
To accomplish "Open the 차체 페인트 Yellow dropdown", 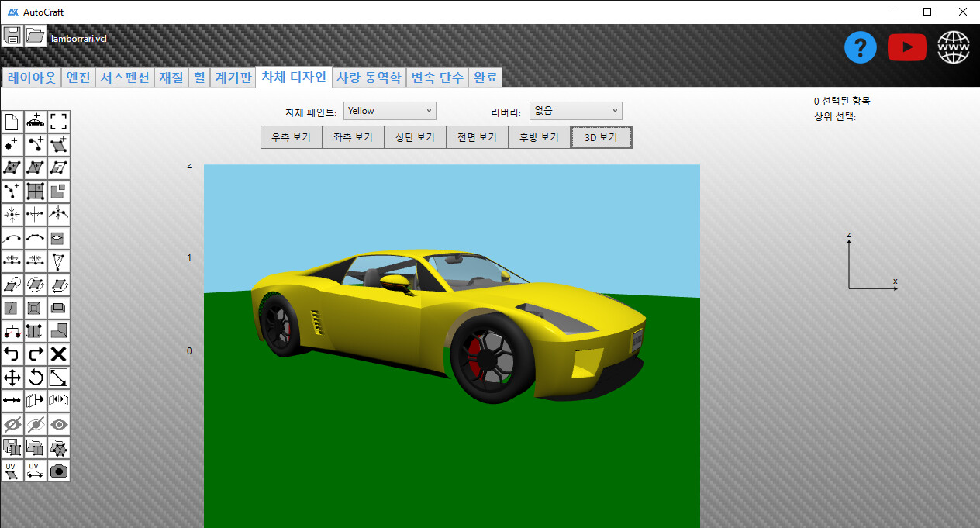I will pyautogui.click(x=390, y=111).
